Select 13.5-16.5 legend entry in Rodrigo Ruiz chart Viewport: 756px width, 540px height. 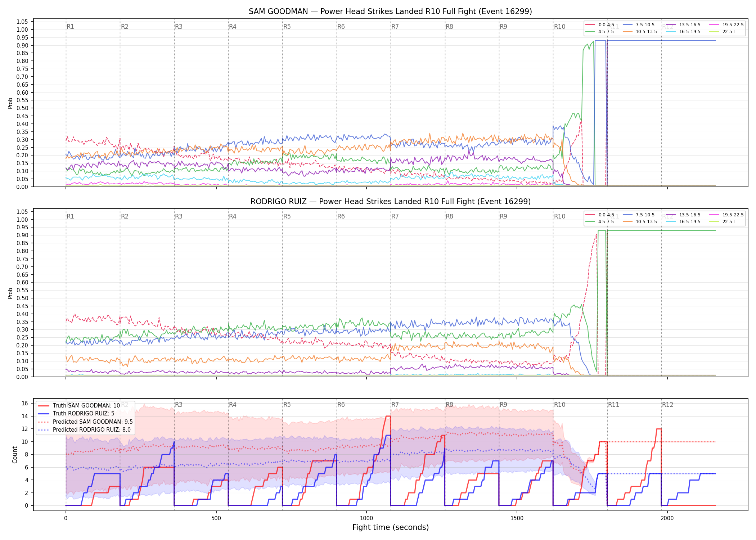point(683,215)
